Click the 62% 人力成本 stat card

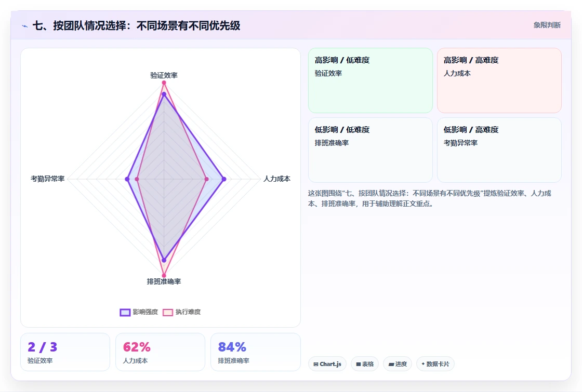161,352
